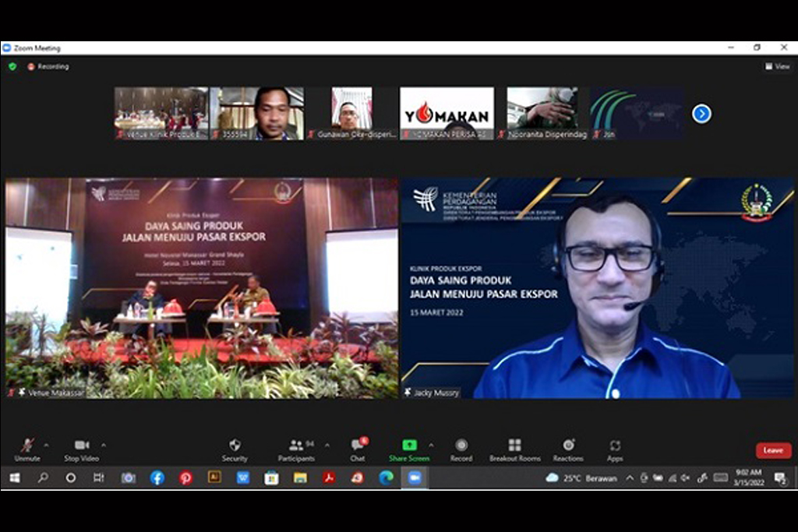
Task: Open the Chat panel
Action: coord(358,446)
